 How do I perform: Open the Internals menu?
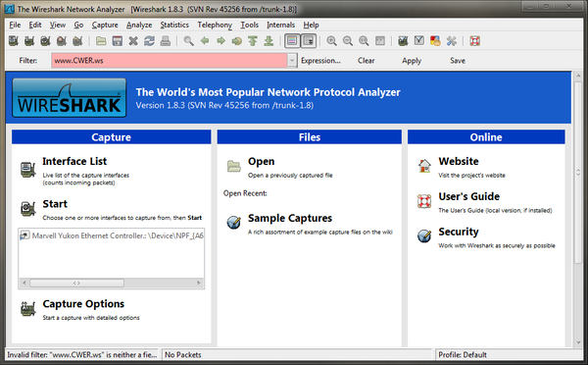280,25
